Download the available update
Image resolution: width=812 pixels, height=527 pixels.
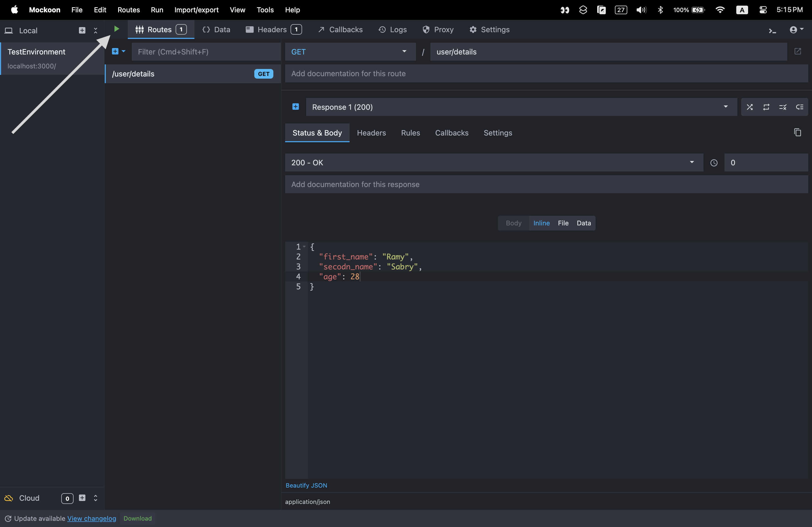click(x=137, y=518)
